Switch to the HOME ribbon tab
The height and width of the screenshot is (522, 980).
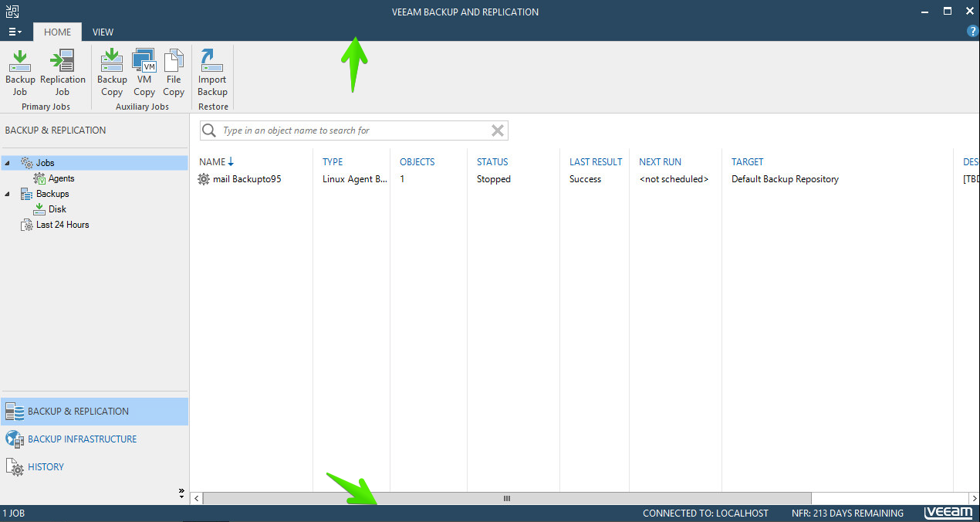coord(57,32)
